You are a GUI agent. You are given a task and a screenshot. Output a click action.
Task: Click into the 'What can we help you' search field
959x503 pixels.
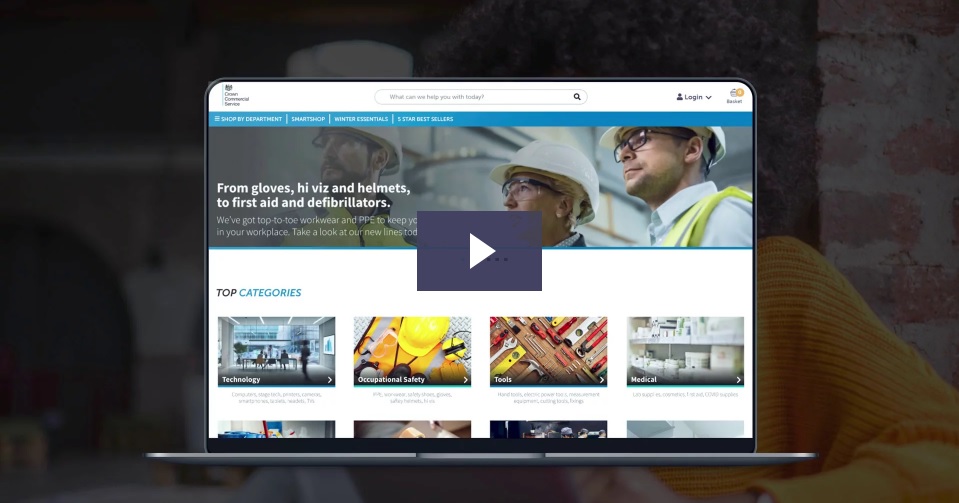tap(470, 97)
